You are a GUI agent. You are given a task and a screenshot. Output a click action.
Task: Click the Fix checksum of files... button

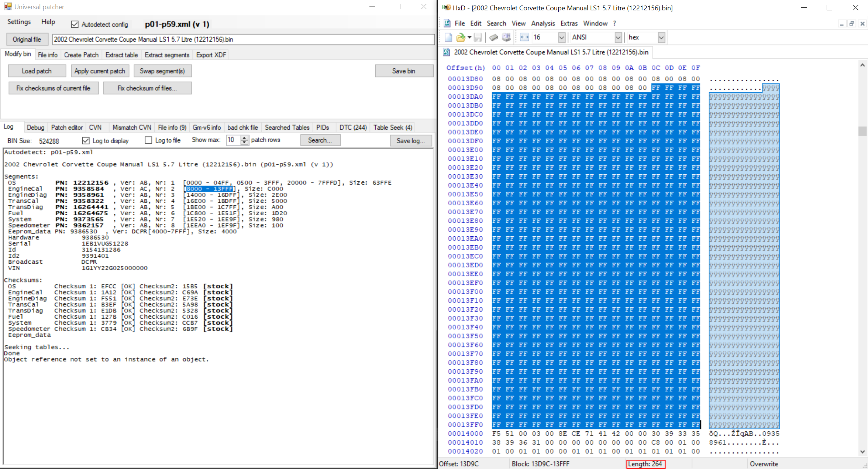pos(147,88)
